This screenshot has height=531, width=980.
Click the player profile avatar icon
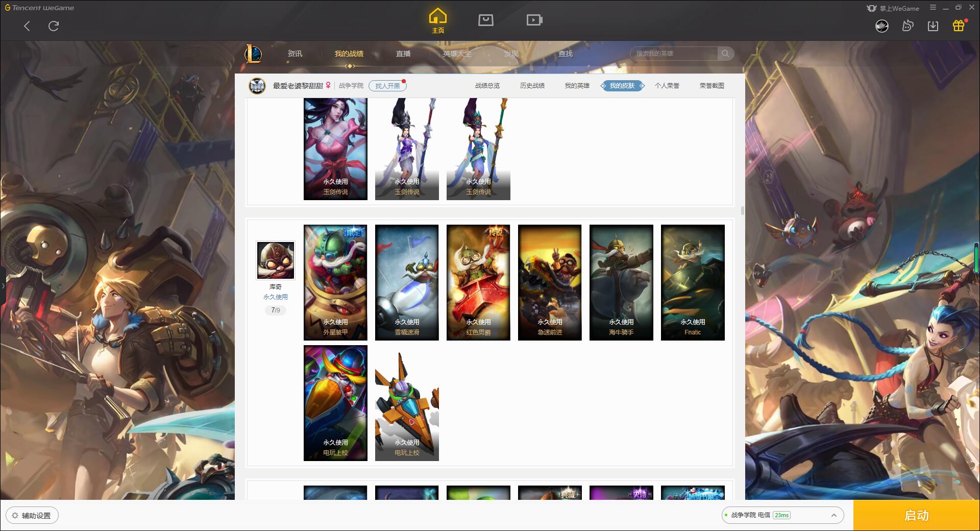click(257, 86)
